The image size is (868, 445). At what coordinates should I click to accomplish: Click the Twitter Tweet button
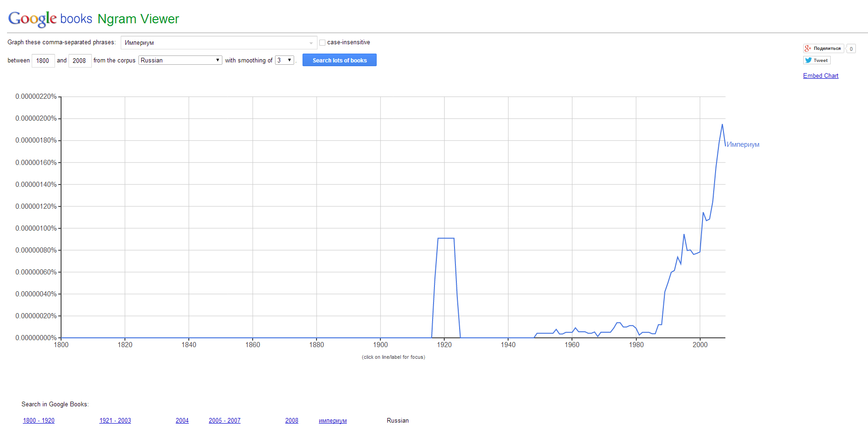click(817, 60)
